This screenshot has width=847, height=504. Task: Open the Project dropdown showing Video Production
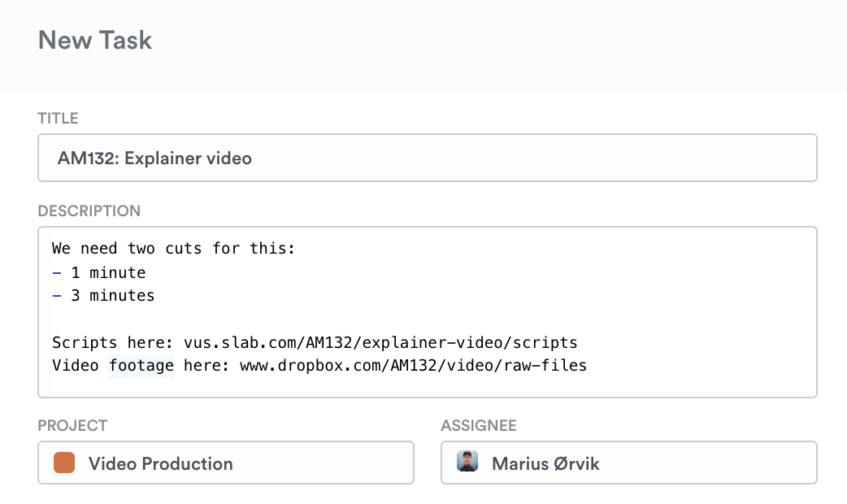(226, 463)
